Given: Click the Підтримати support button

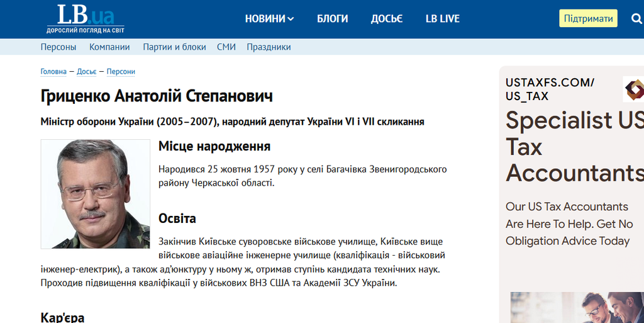Looking at the screenshot, I should click(588, 18).
